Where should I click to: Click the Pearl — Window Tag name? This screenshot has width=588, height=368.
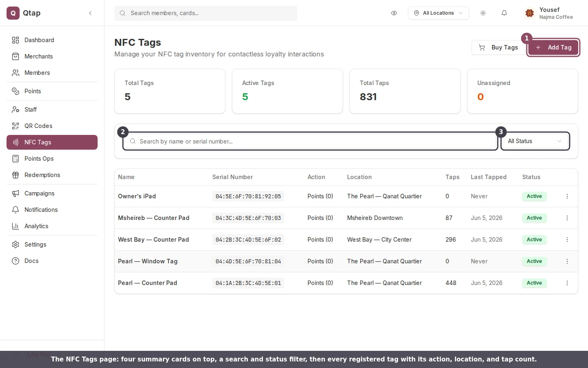tap(148, 261)
